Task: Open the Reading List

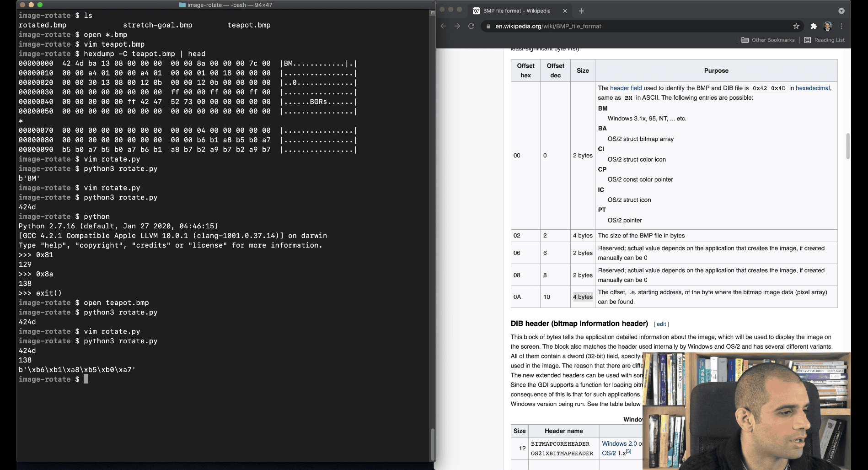Action: [x=825, y=40]
